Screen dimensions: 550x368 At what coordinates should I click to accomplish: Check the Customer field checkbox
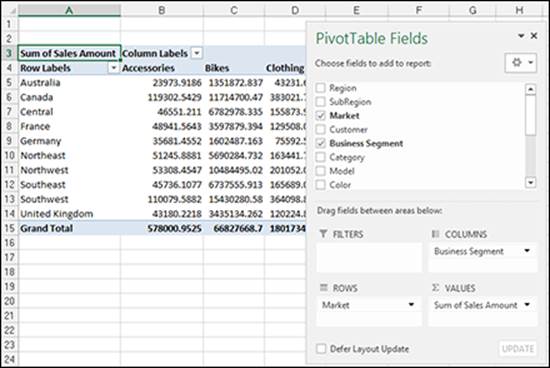click(321, 129)
